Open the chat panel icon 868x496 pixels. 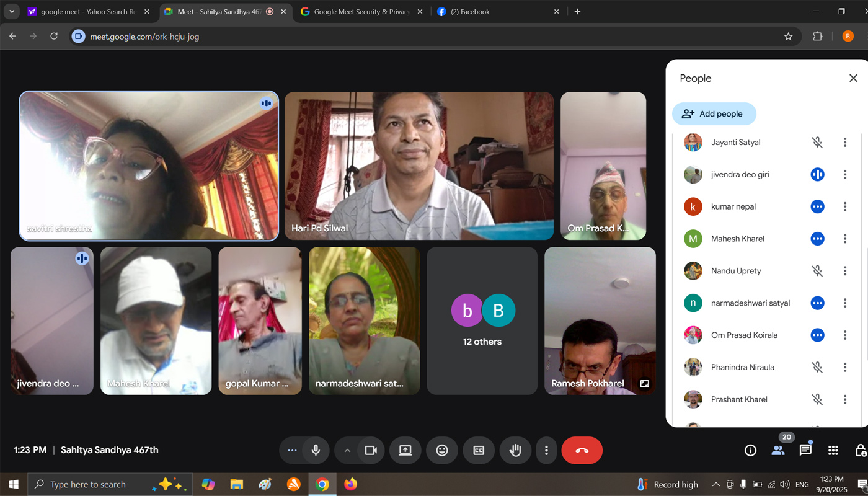click(x=805, y=451)
